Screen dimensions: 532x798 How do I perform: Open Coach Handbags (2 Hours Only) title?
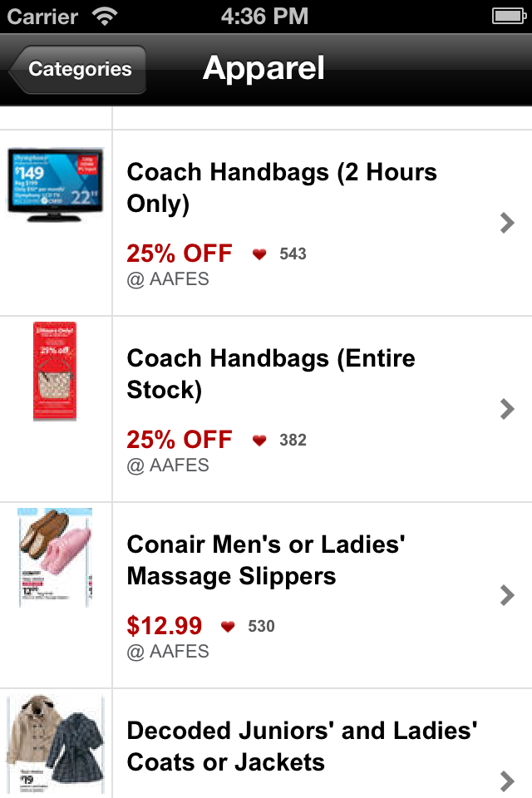coord(282,188)
